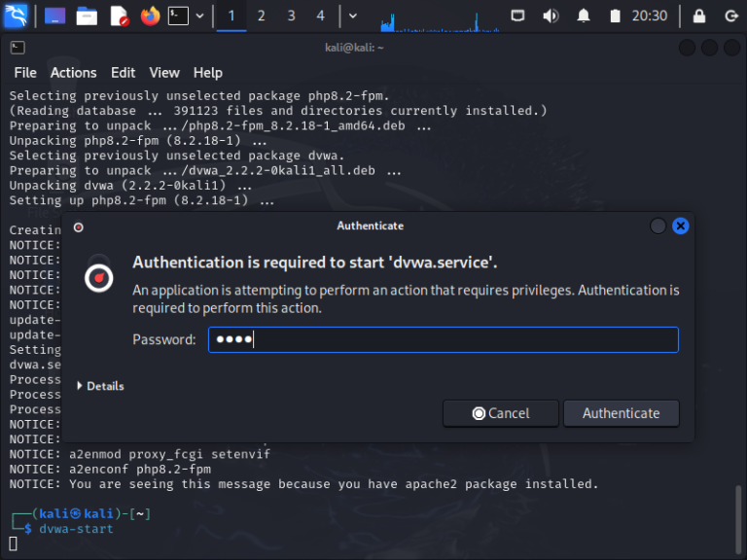
Task: Click the volume speaker icon
Action: (x=551, y=16)
